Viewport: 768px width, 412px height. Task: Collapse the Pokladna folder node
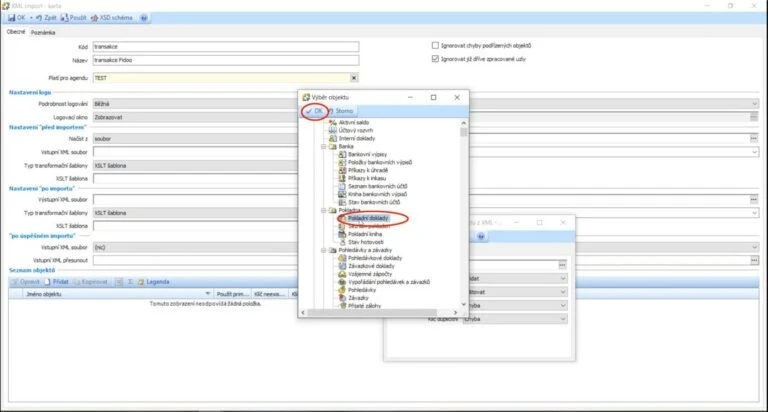coord(324,211)
